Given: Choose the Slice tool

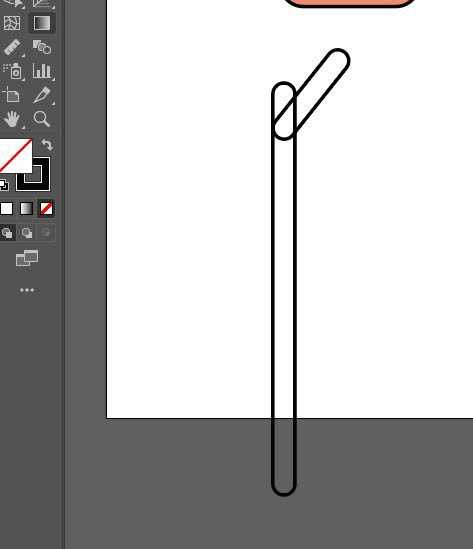Looking at the screenshot, I should point(42,95).
